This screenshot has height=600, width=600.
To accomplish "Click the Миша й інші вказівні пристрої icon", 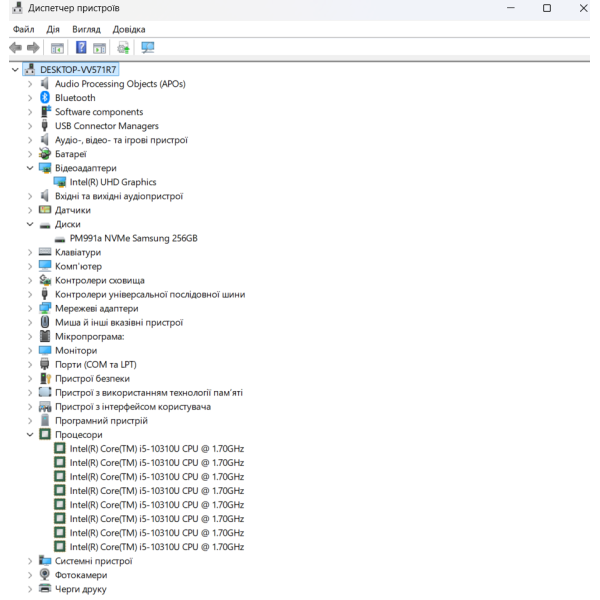I will (45, 322).
